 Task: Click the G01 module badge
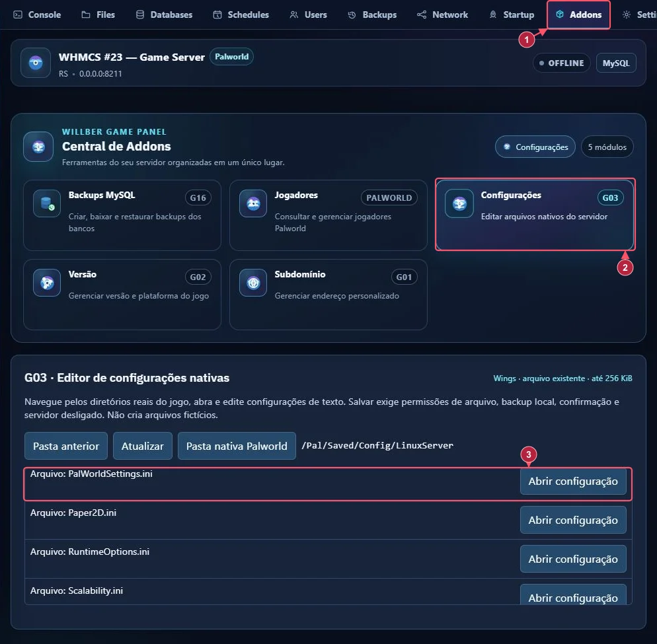tap(405, 277)
